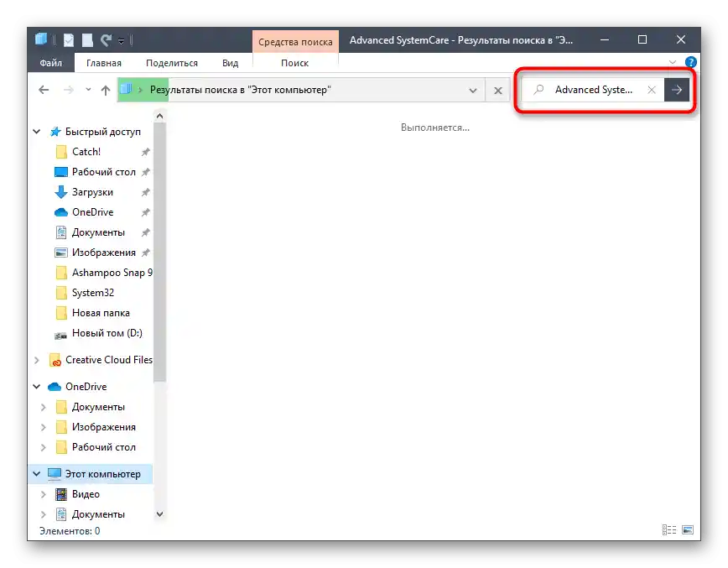Select Creative Cloud Files

pos(109,359)
